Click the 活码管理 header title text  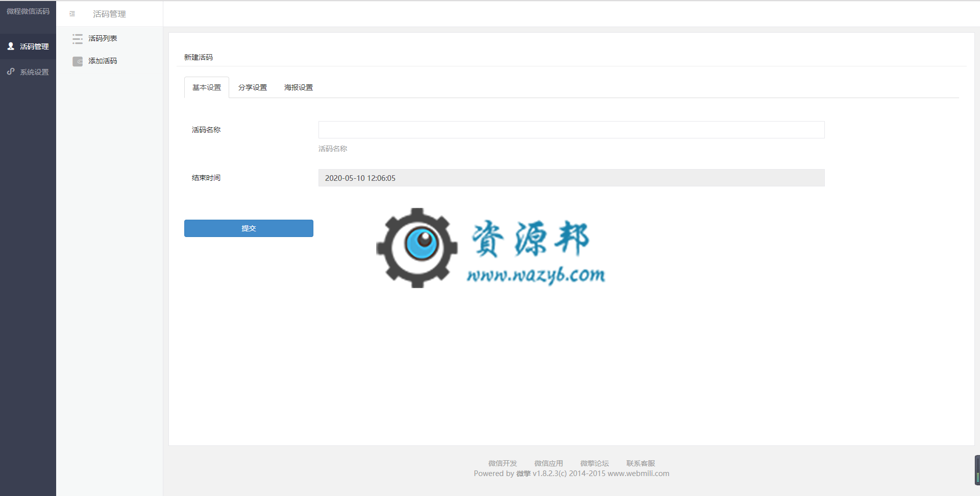(x=109, y=14)
